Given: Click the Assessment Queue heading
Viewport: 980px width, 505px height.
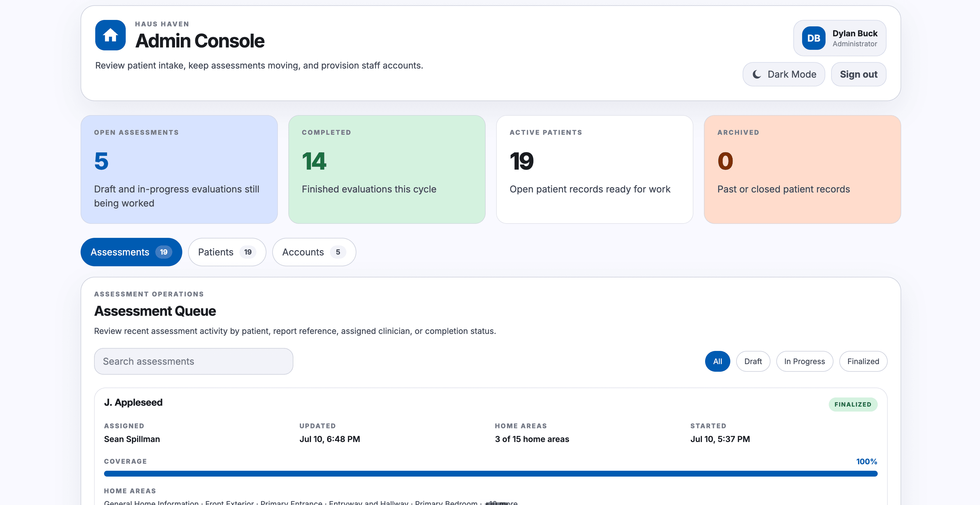Looking at the screenshot, I should (155, 311).
